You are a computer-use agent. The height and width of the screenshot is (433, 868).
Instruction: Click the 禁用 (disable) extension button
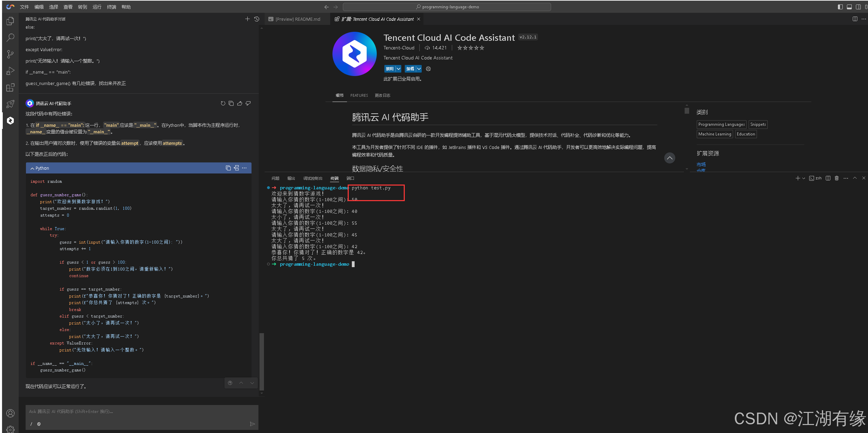tap(390, 69)
